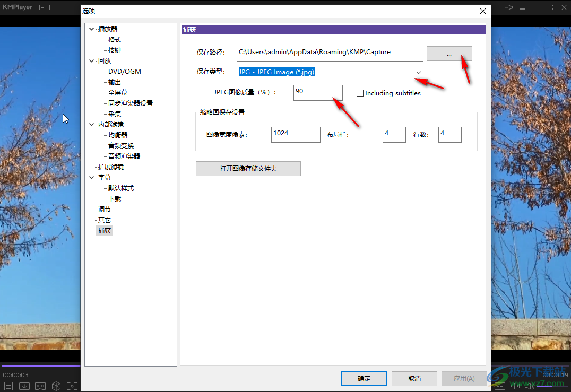Collapse the 播放器 tree node

[x=91, y=29]
